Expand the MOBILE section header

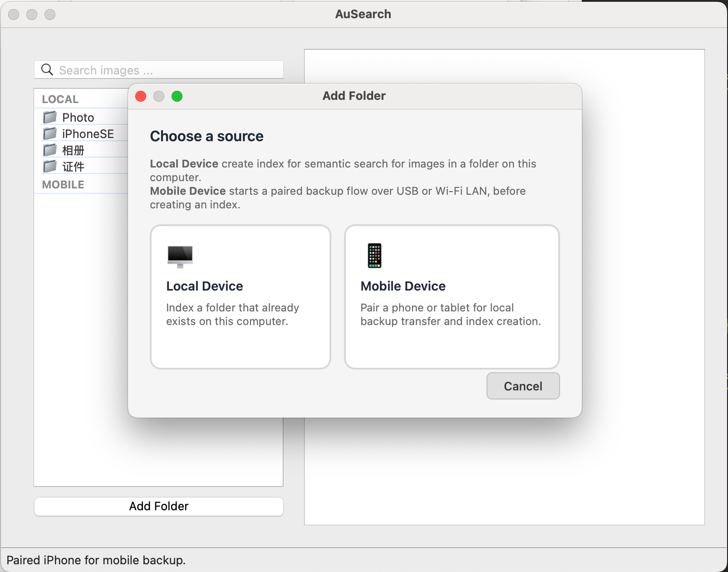click(62, 184)
